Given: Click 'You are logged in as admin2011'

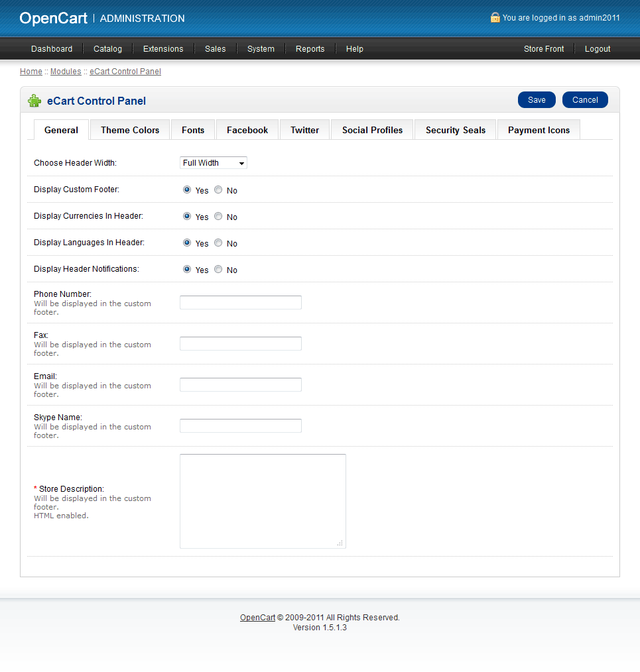Looking at the screenshot, I should pyautogui.click(x=561, y=18).
